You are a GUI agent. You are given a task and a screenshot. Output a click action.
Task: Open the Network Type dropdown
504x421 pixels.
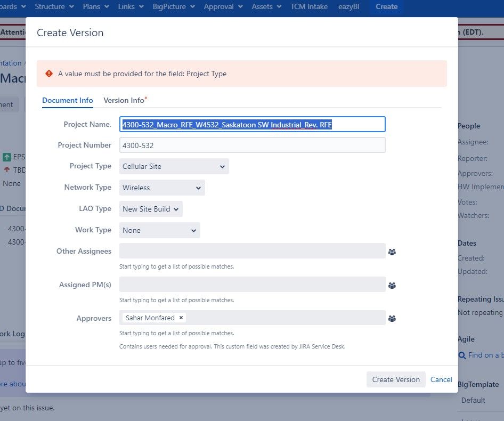tap(162, 188)
